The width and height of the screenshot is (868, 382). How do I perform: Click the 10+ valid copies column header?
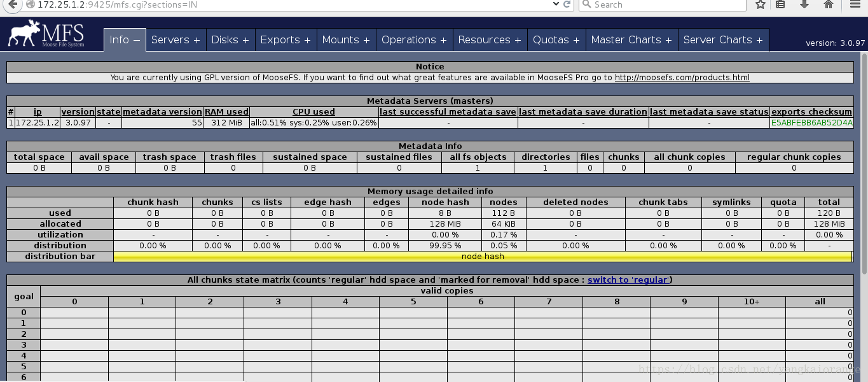752,301
